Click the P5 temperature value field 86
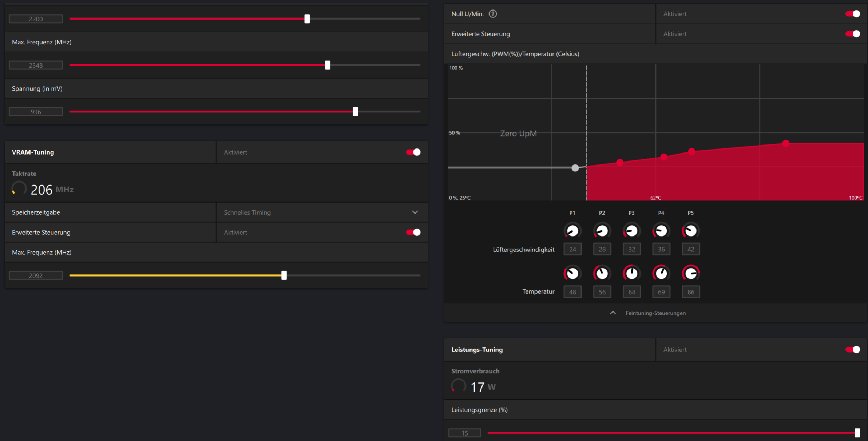 [x=690, y=292]
